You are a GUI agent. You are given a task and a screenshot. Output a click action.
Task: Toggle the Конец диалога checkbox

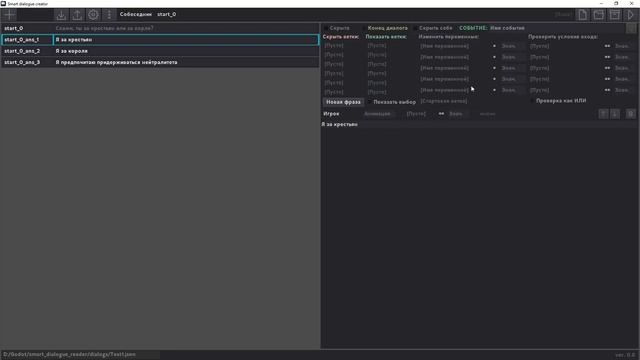[364, 28]
